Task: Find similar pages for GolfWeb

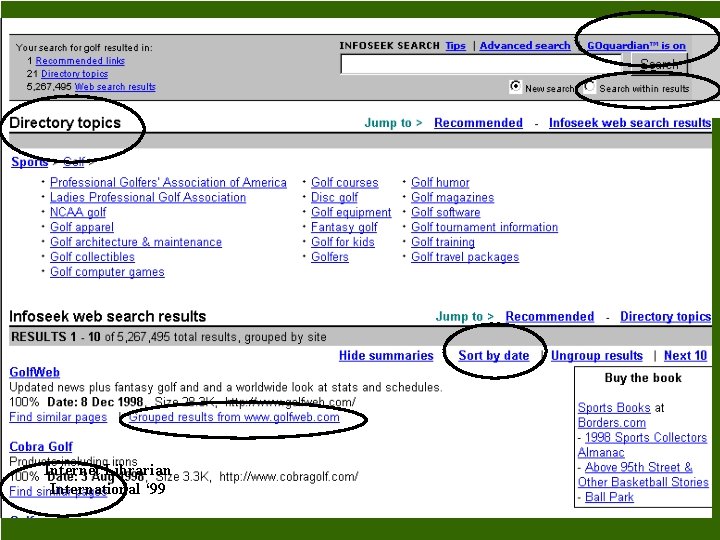Action: (58, 417)
